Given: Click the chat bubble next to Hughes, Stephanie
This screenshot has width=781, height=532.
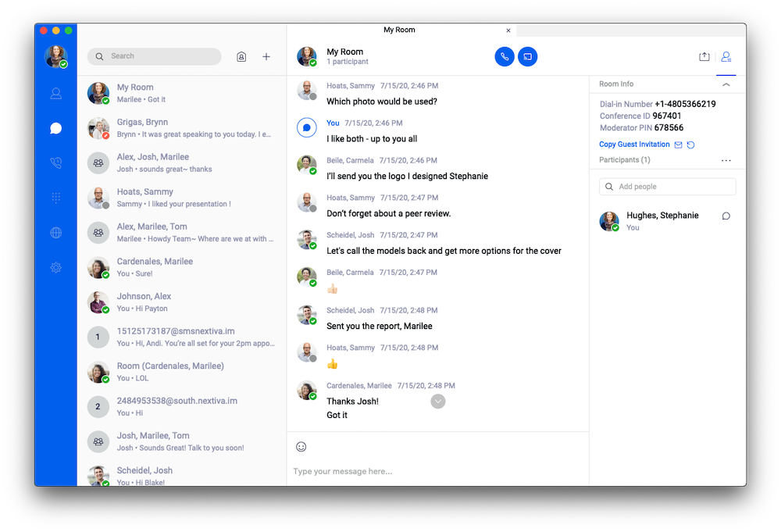Looking at the screenshot, I should pos(726,216).
